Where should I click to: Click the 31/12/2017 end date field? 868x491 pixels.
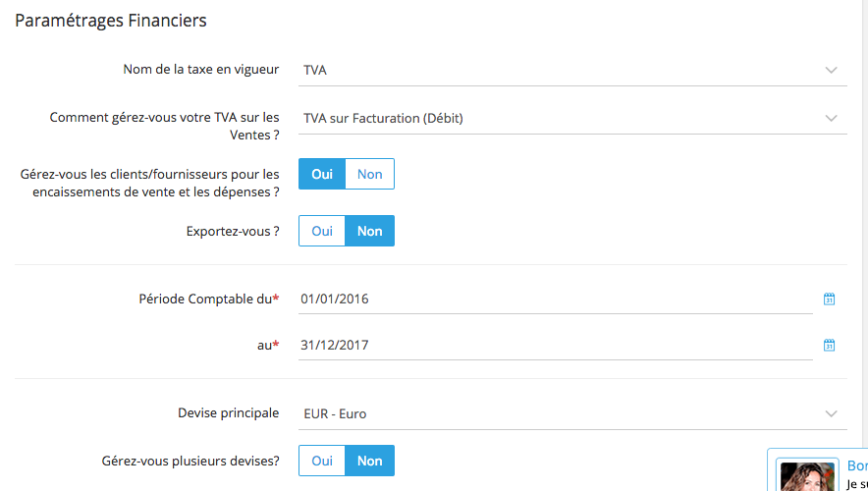point(555,345)
